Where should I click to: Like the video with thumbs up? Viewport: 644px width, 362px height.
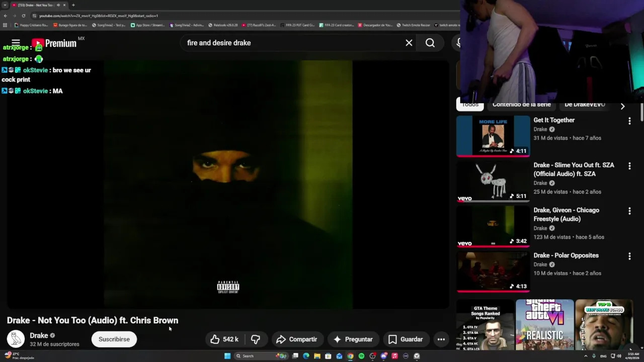(224, 339)
